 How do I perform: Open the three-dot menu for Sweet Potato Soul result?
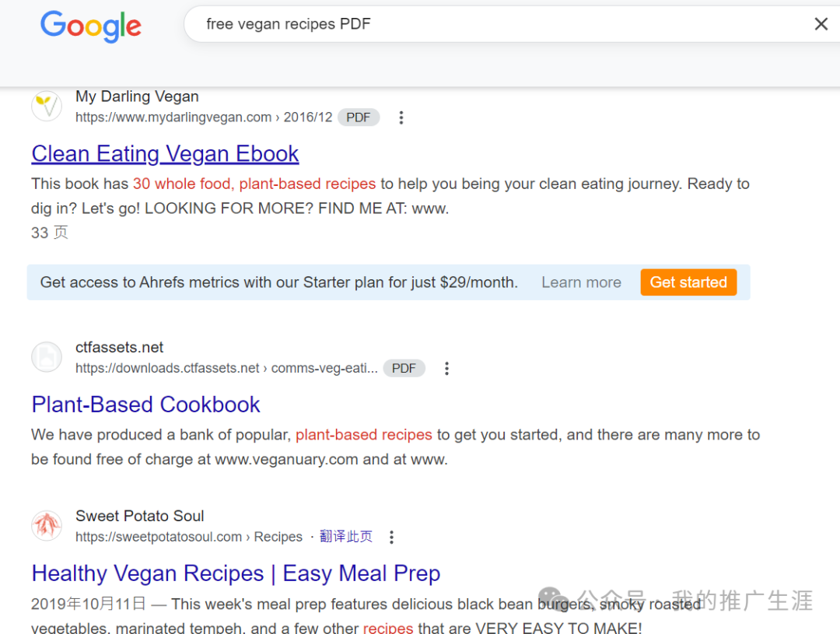(x=391, y=537)
